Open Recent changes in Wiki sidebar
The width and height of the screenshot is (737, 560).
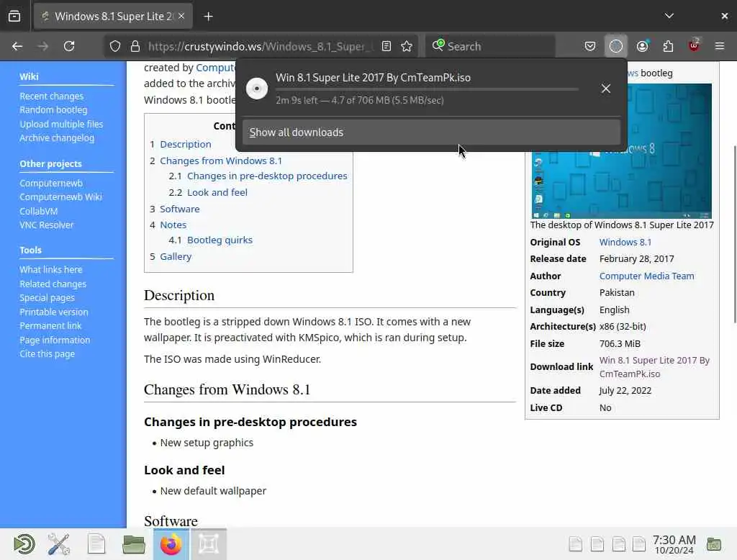coord(51,96)
